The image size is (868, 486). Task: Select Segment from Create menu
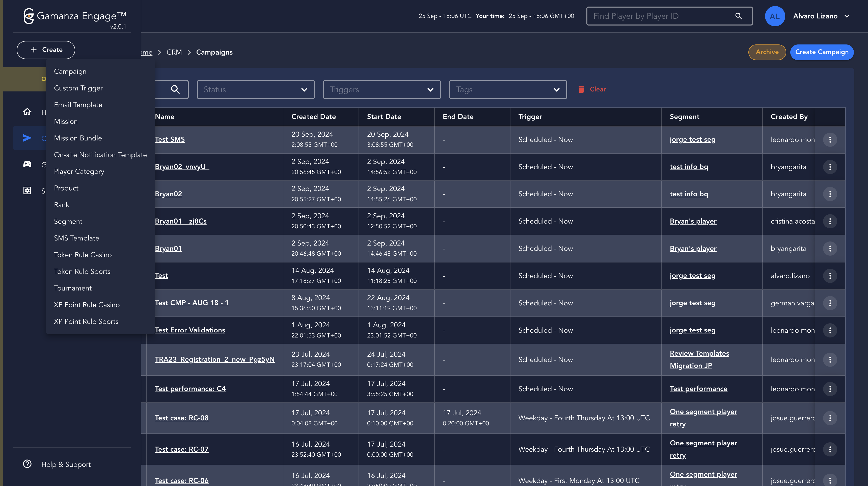tap(68, 222)
